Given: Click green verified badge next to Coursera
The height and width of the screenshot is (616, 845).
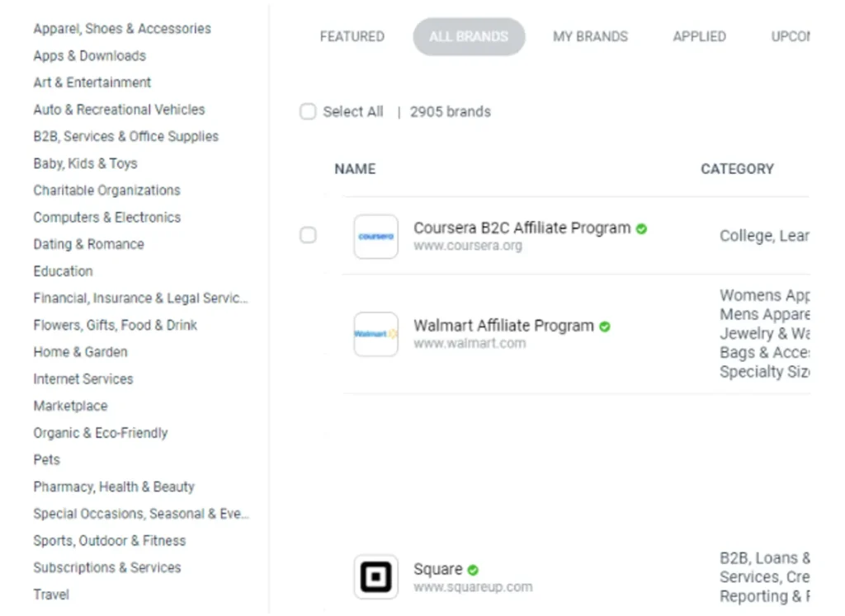Looking at the screenshot, I should (x=642, y=228).
